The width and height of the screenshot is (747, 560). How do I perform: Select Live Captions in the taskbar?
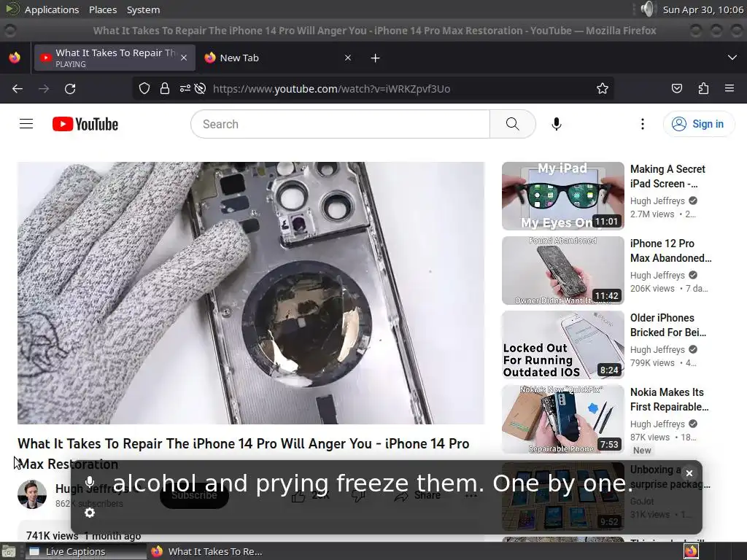[x=85, y=551]
